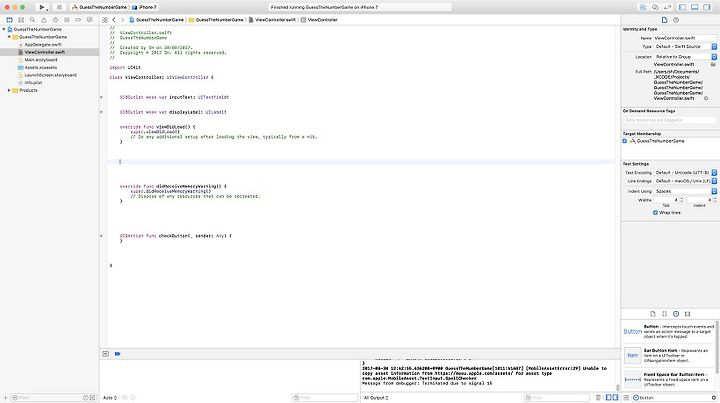Screen dimensions: 720x403
Task: Show or hide the console pane
Action: [x=615, y=397]
